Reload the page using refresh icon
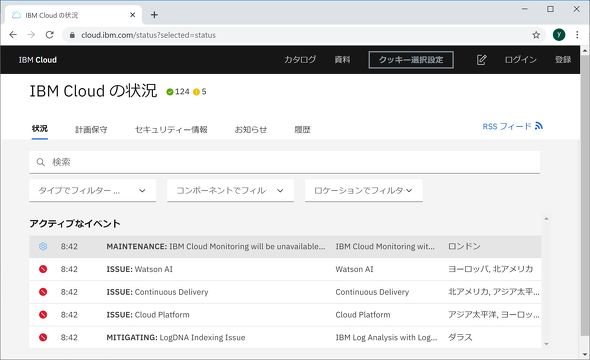This screenshot has height=360, width=590. click(x=49, y=35)
